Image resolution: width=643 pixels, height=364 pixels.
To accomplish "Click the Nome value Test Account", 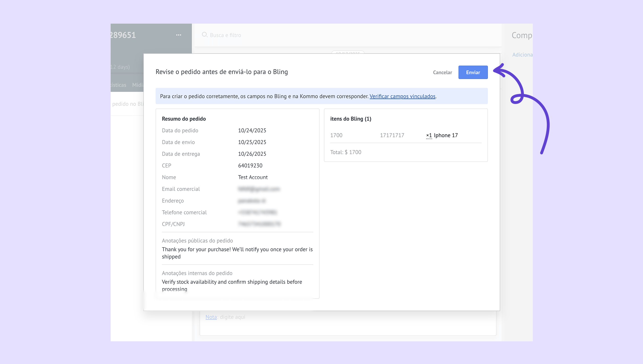I will click(x=253, y=177).
